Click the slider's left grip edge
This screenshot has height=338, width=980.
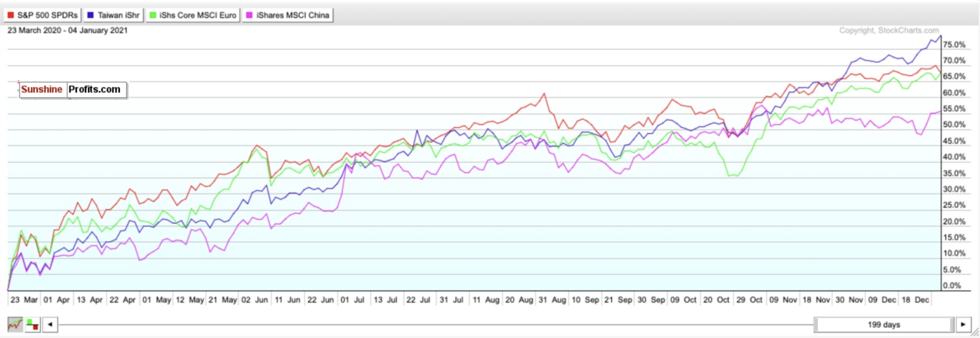pos(816,325)
